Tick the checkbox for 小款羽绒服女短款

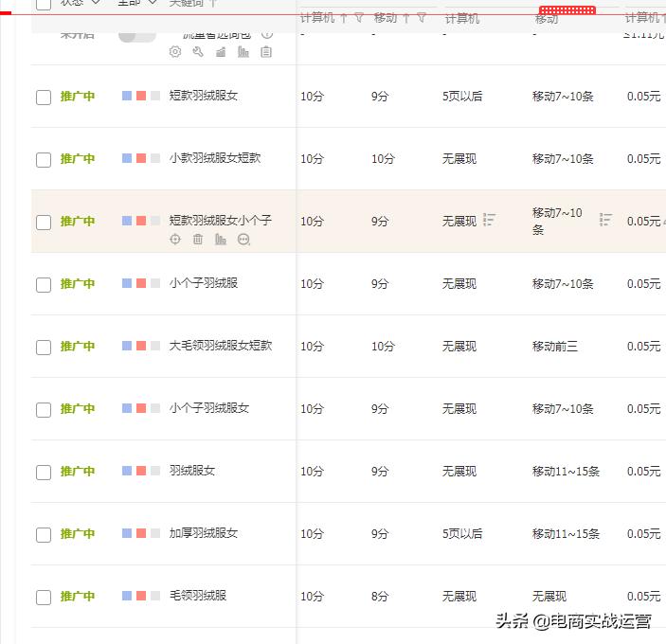(44, 160)
